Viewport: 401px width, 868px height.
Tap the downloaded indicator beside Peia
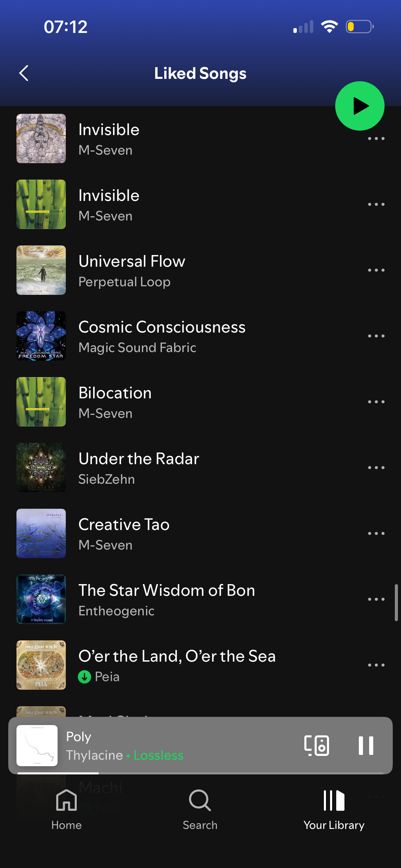84,677
